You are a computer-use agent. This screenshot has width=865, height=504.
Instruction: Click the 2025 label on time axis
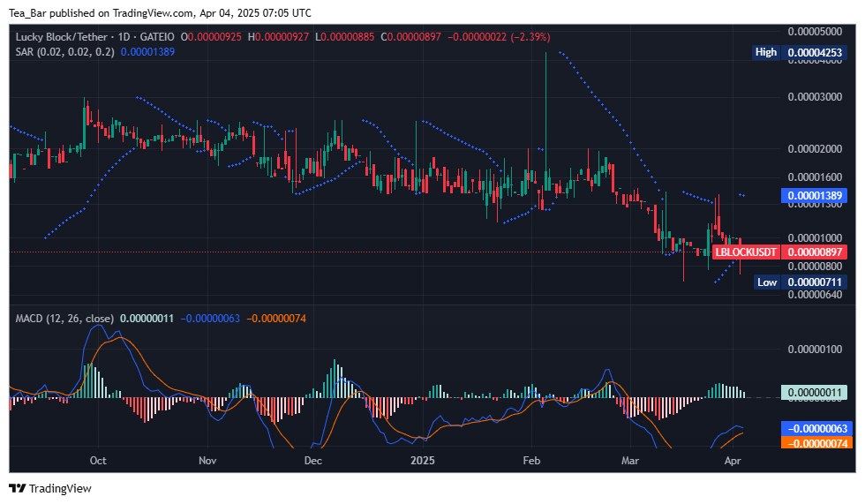[x=422, y=461]
